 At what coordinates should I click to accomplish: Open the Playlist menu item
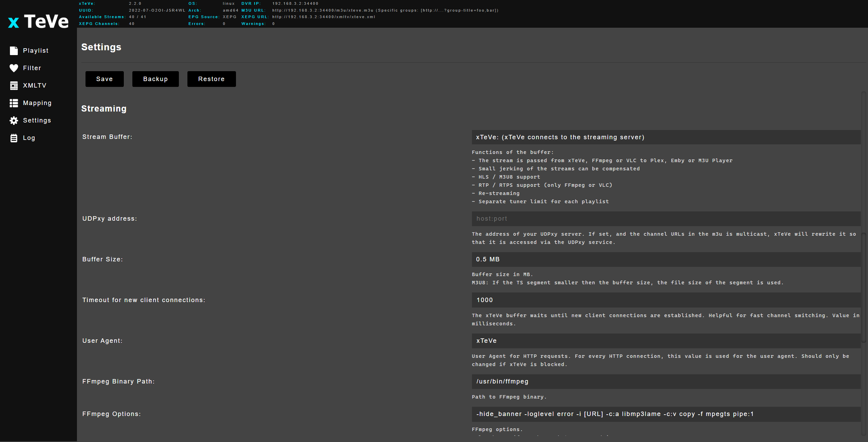click(x=36, y=51)
